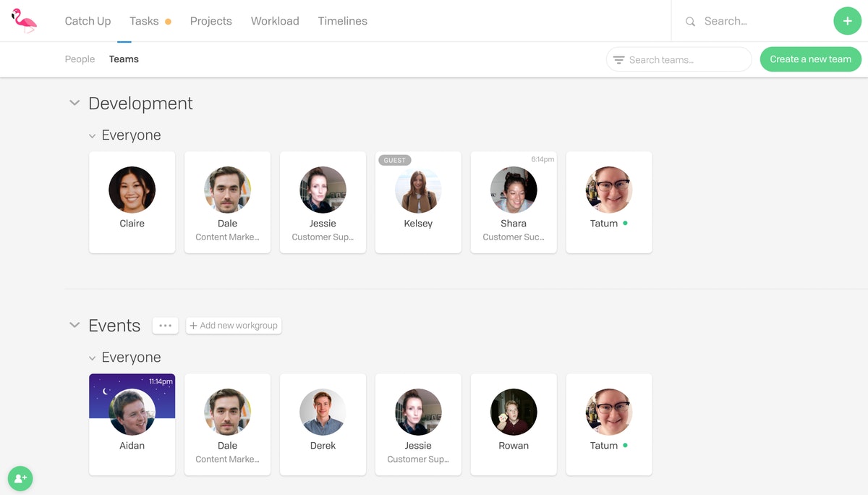Click the Development team heading

click(140, 103)
